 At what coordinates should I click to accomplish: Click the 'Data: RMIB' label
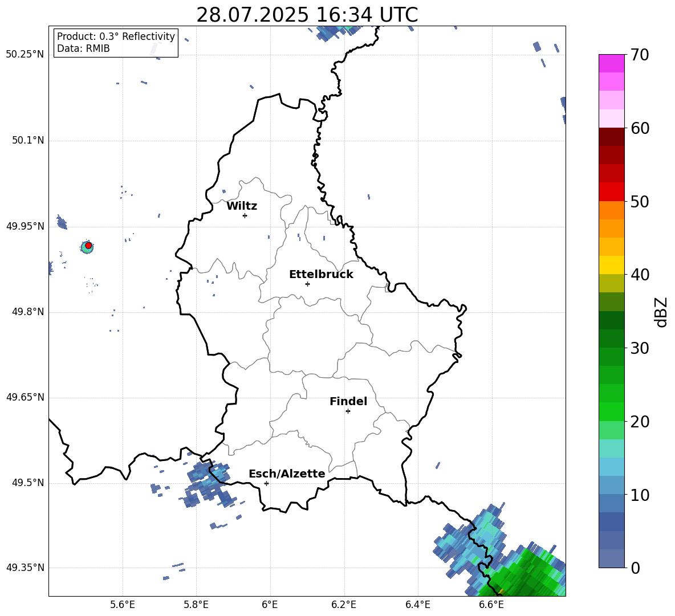(83, 48)
